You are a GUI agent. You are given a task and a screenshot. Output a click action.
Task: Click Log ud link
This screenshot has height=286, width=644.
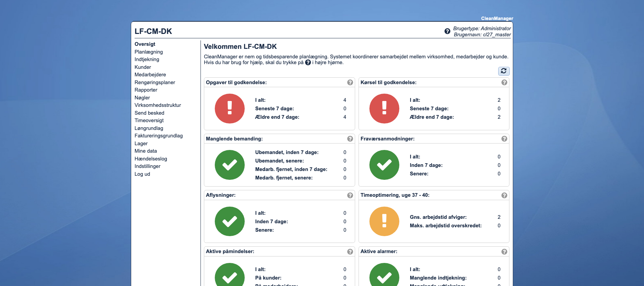point(142,174)
